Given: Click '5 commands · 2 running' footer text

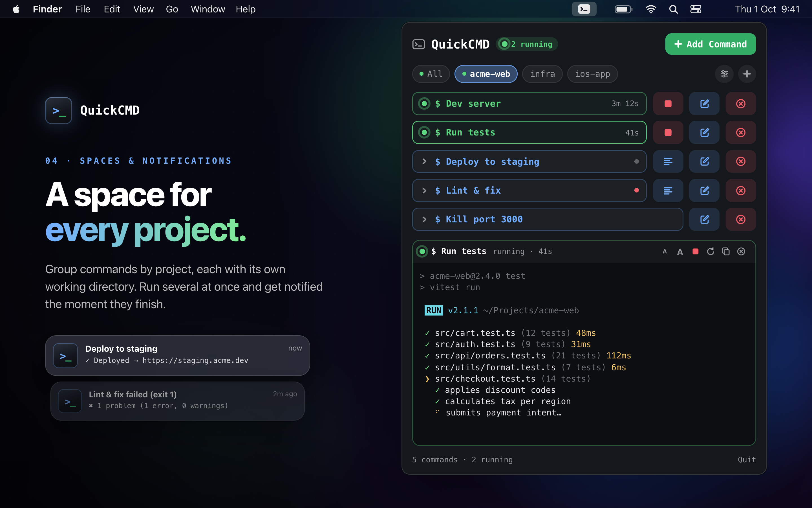Looking at the screenshot, I should [x=462, y=460].
